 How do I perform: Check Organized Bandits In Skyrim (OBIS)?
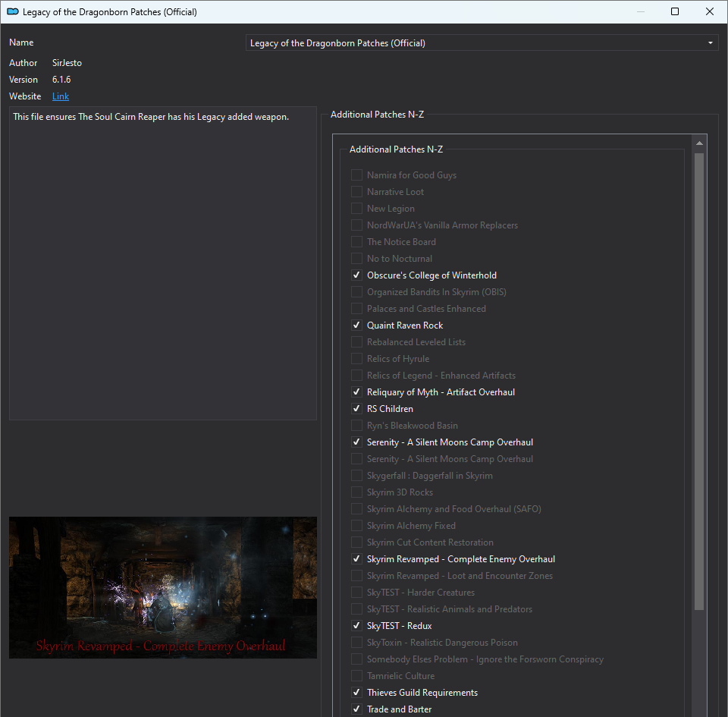click(x=356, y=292)
